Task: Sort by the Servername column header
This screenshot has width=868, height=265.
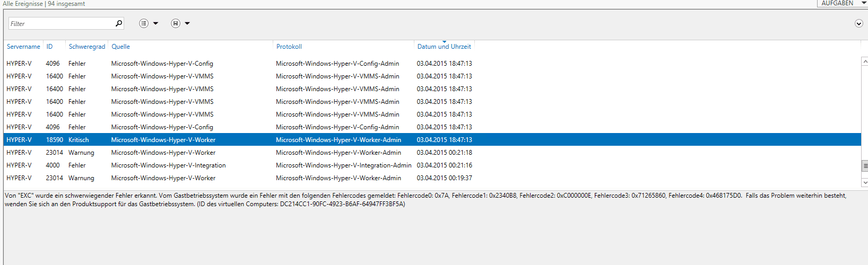Action: point(23,47)
